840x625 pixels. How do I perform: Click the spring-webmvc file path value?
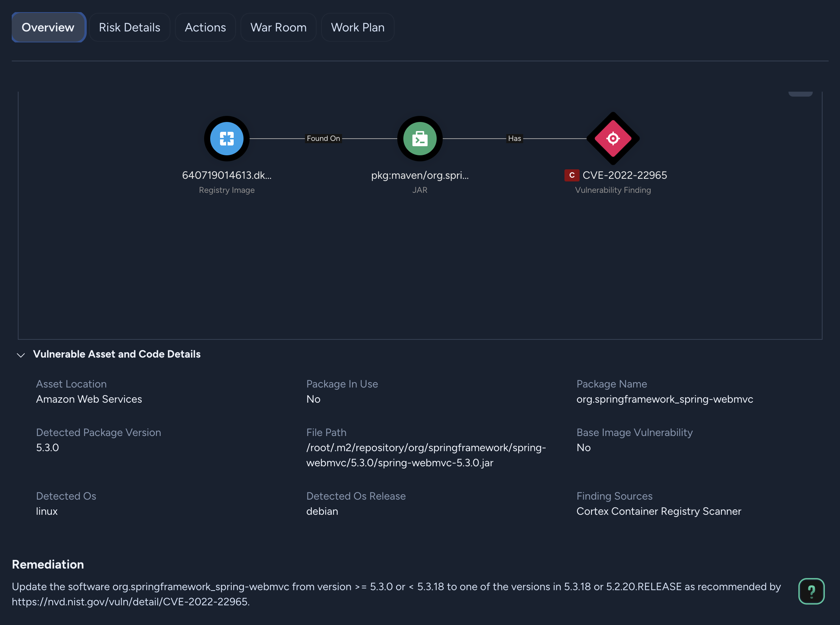click(426, 455)
